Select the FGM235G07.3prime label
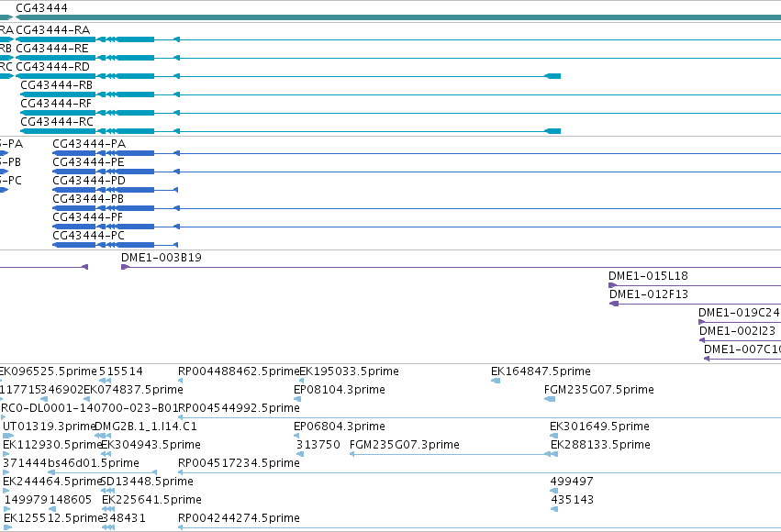 (x=405, y=445)
